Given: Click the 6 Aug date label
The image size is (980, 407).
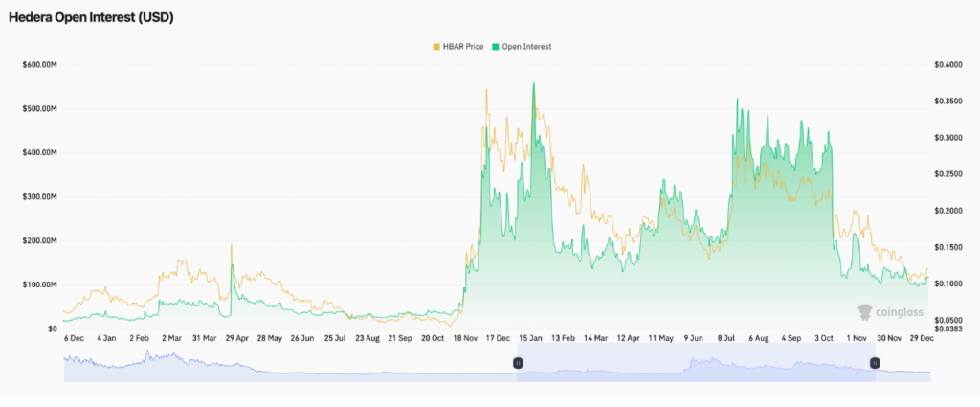Looking at the screenshot, I should point(759,338).
